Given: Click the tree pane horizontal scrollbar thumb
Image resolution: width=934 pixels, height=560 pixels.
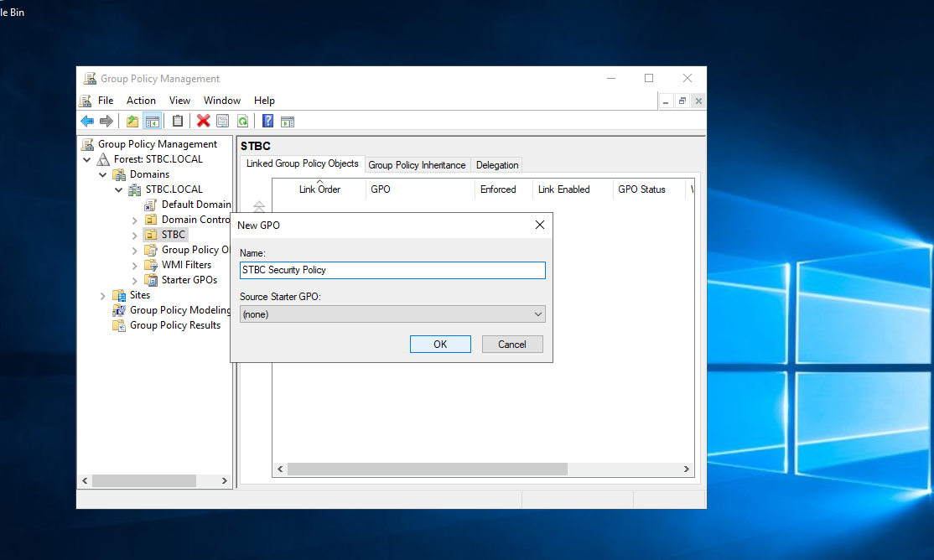Looking at the screenshot, I should (x=144, y=480).
